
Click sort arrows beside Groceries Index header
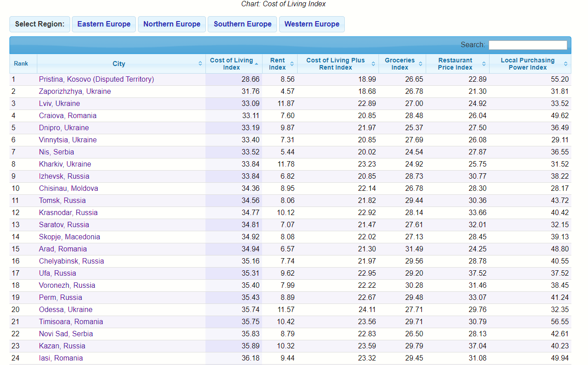pos(420,64)
